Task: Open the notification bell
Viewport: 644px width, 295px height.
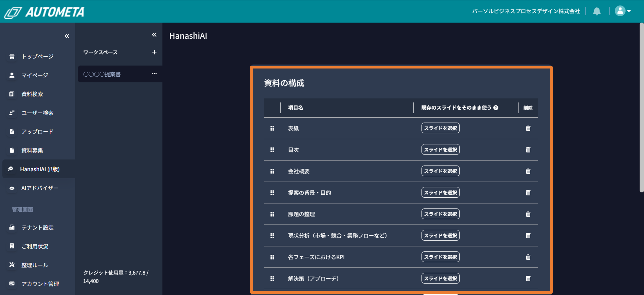Action: pyautogui.click(x=597, y=11)
